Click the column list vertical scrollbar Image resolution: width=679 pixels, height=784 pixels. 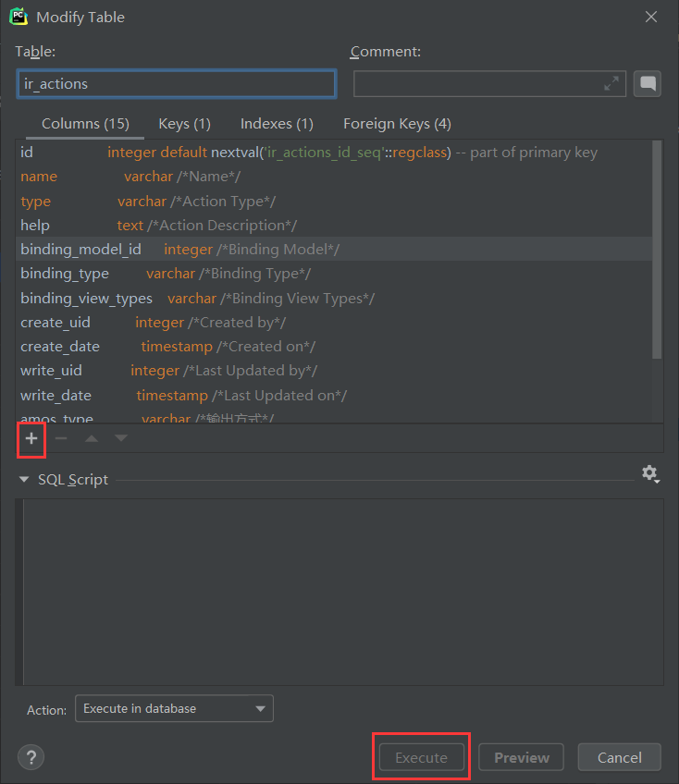[657, 249]
